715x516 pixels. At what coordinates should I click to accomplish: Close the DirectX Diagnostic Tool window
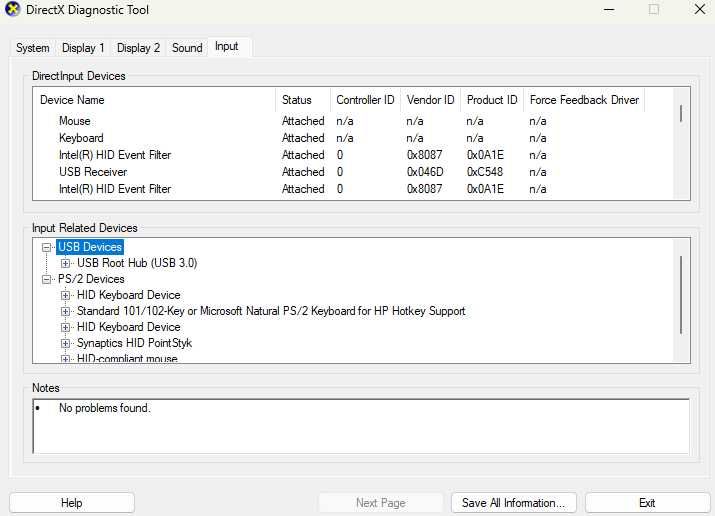699,9
